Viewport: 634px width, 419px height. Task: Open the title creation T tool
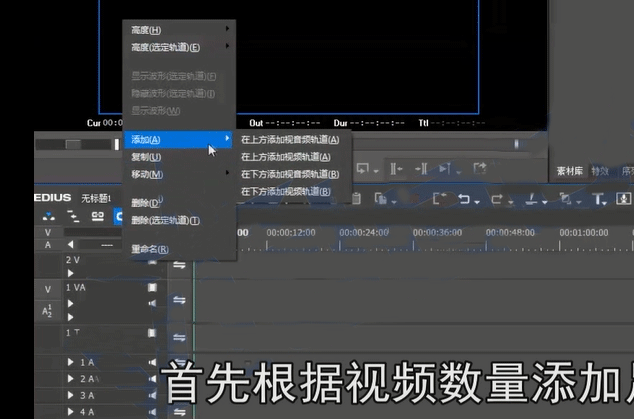[599, 199]
